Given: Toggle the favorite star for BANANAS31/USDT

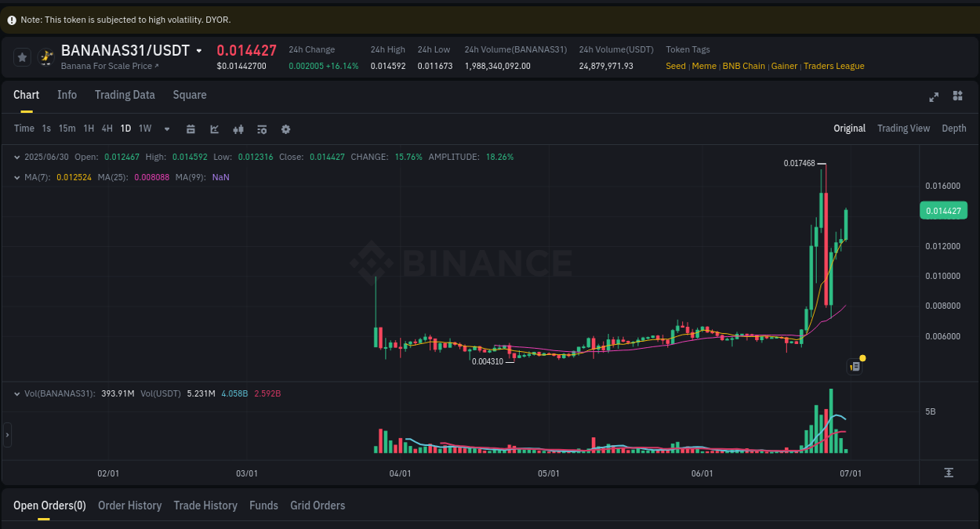Looking at the screenshot, I should [x=22, y=56].
